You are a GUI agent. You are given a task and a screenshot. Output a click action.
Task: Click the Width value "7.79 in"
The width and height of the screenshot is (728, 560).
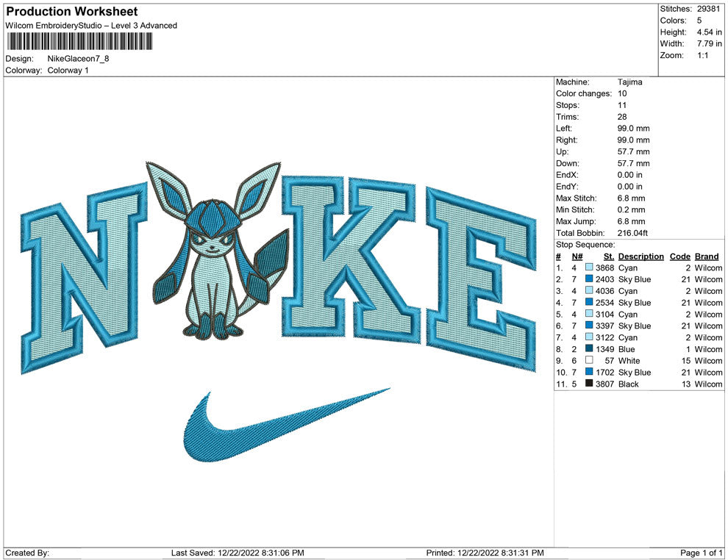[709, 43]
